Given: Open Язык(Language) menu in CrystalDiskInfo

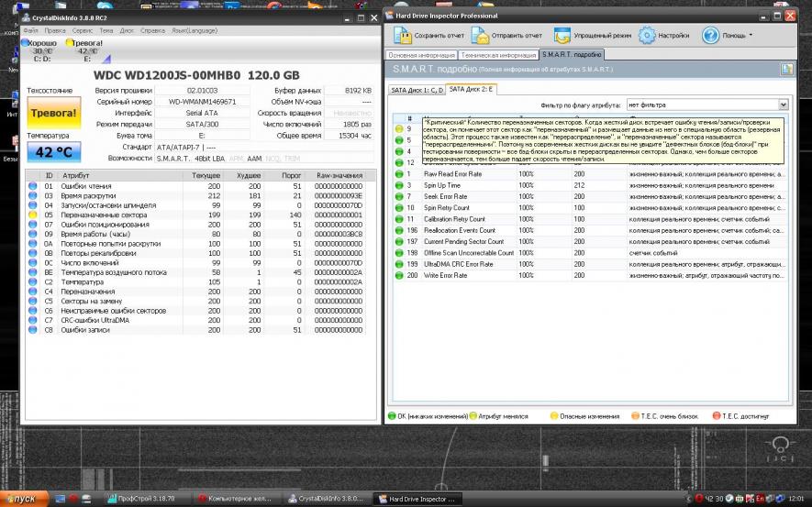Looking at the screenshot, I should click(195, 30).
